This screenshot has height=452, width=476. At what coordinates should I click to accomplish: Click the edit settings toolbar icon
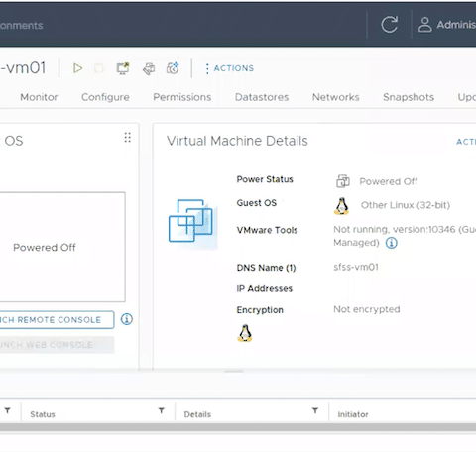coord(149,68)
